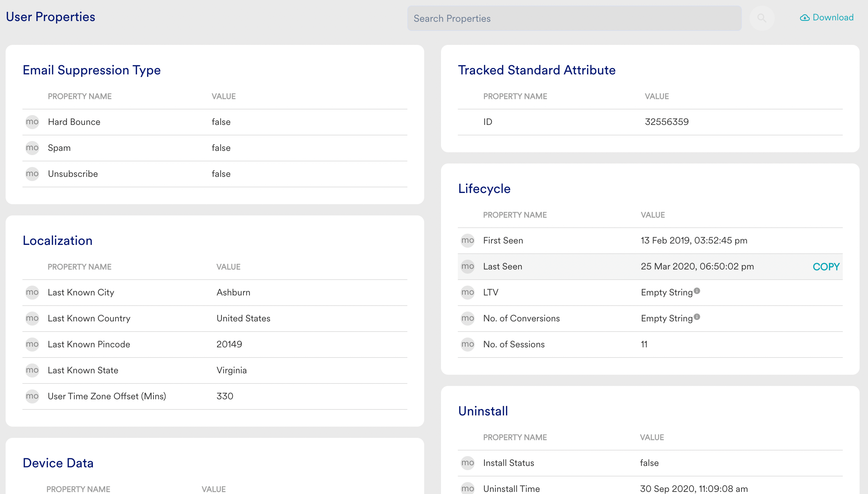This screenshot has width=868, height=494.
Task: Click the search magnifier icon
Action: point(761,18)
